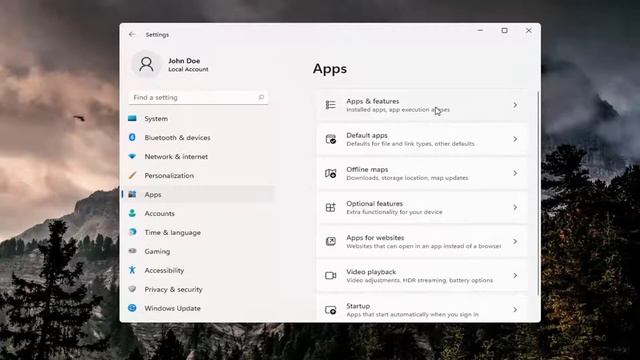Expand Default apps chevron
The image size is (640, 360).
(515, 139)
